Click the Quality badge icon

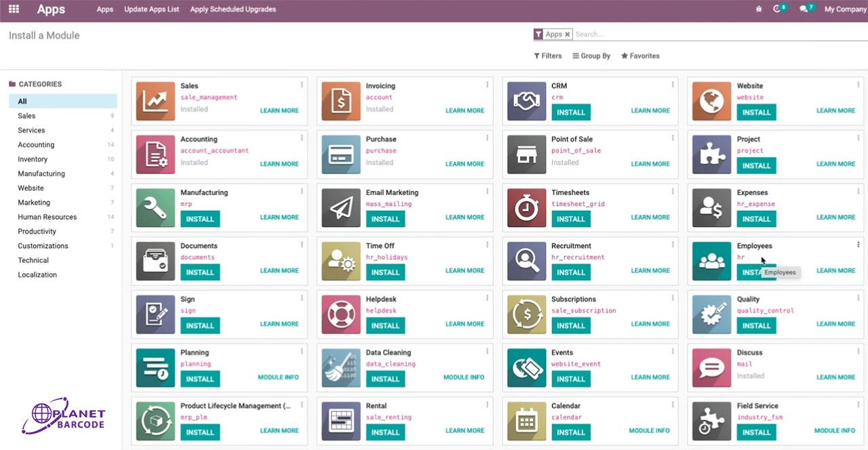click(712, 314)
